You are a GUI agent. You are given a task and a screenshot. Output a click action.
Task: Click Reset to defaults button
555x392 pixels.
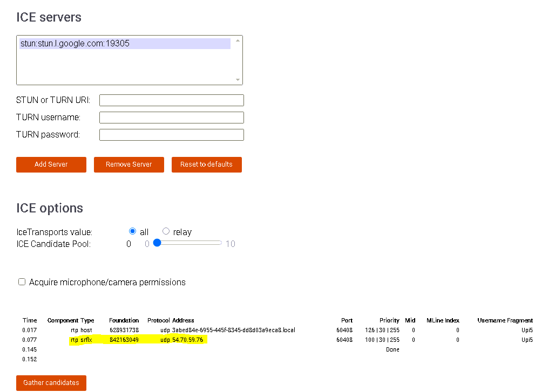point(206,164)
